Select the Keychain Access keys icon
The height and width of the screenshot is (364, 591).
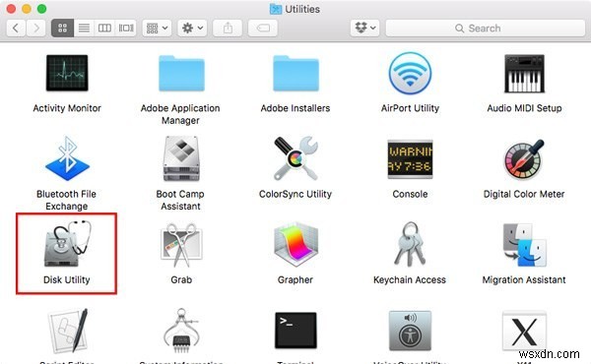click(x=410, y=244)
